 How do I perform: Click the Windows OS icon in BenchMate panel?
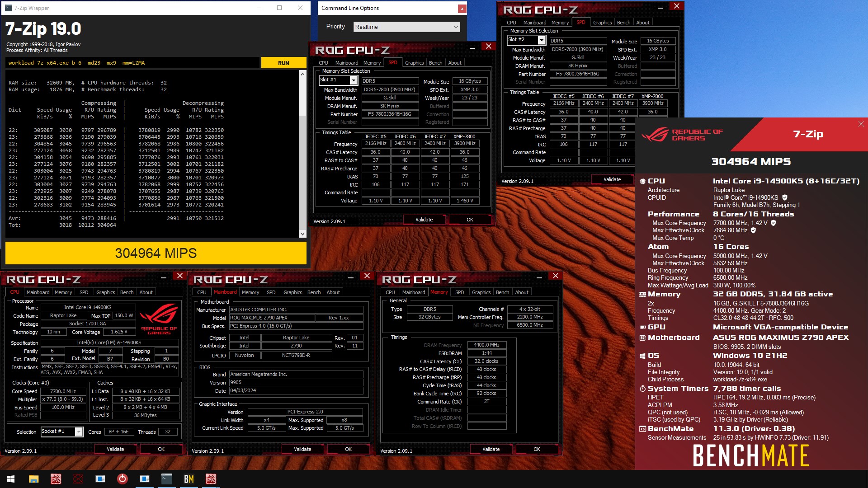[x=642, y=356]
